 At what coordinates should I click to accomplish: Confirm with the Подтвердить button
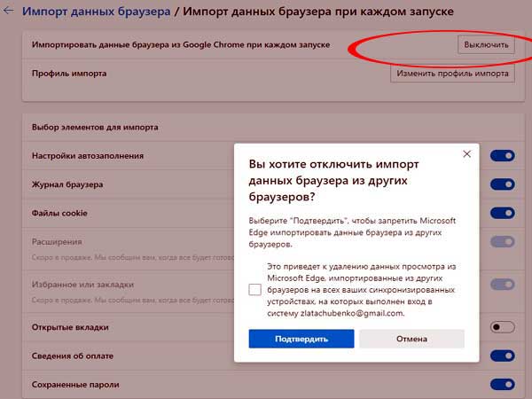301,339
